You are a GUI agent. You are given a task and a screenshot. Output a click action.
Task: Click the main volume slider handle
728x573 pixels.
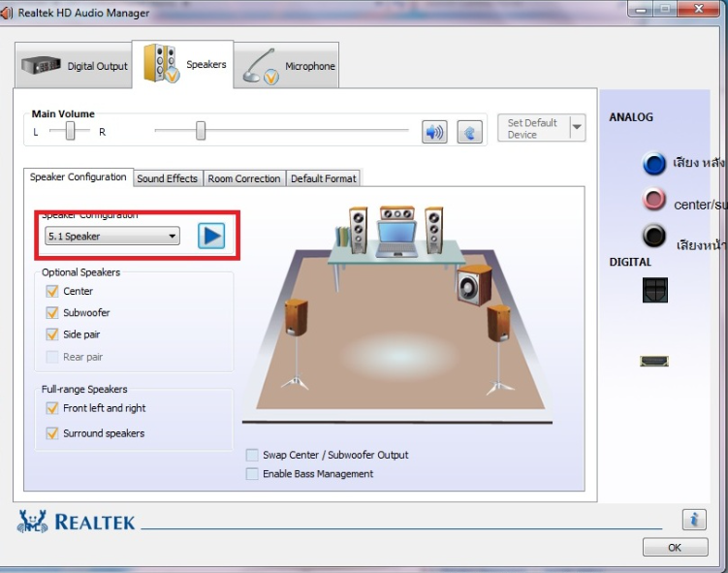pos(201,131)
